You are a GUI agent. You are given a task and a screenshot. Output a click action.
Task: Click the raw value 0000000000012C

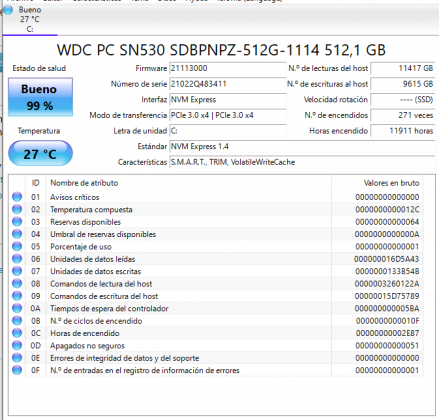(387, 210)
